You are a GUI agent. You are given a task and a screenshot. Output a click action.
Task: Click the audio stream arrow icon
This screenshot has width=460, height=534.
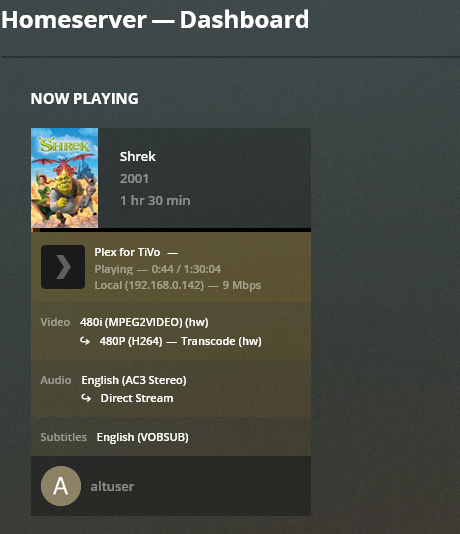[x=86, y=398]
